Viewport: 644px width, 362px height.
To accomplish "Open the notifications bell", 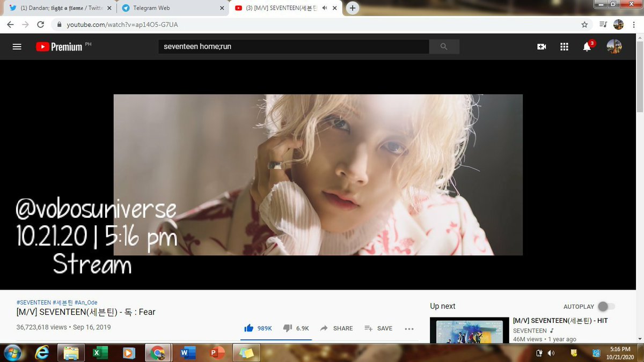I will tap(588, 46).
